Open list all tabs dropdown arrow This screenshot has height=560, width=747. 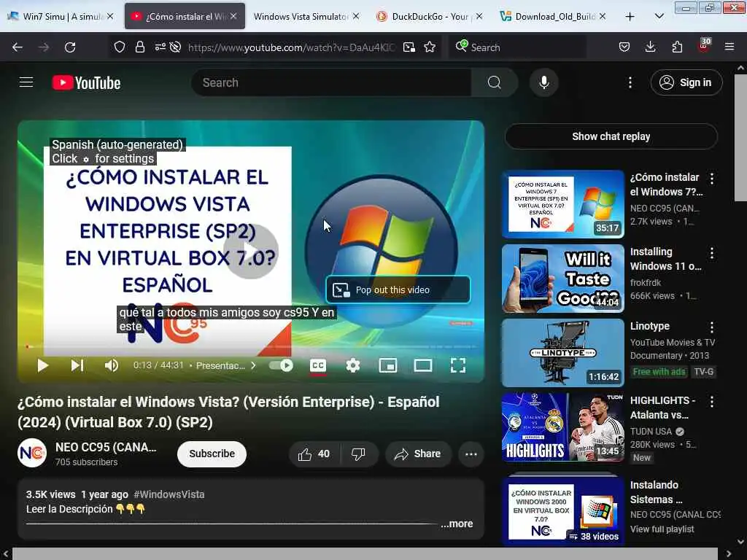click(x=659, y=16)
